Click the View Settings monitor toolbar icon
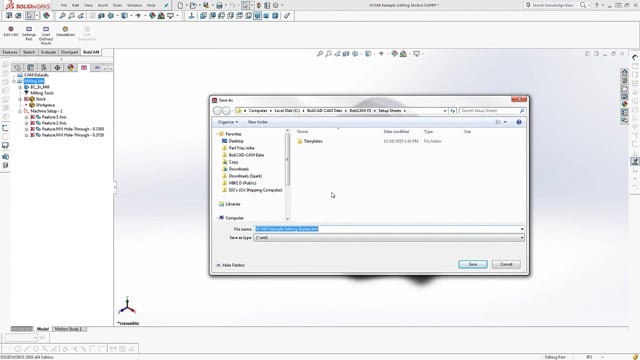The height and width of the screenshot is (360, 640). [171, 16]
